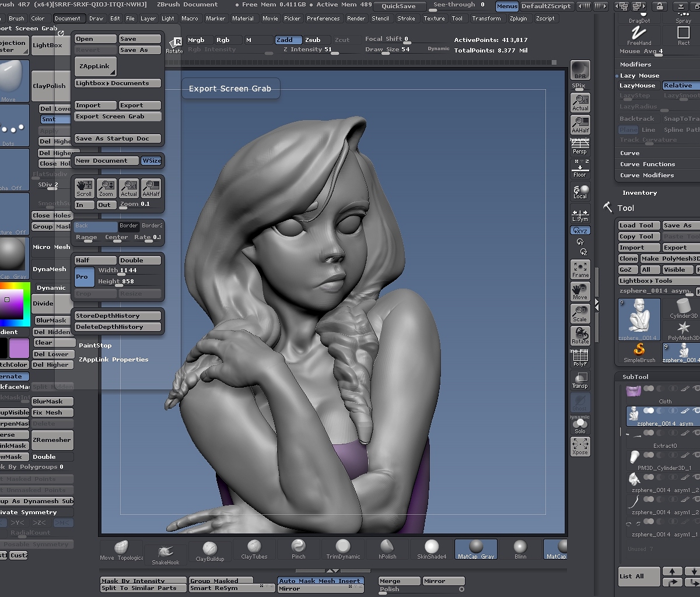The height and width of the screenshot is (597, 700).
Task: Click the Frame icon on right shelf
Action: tap(580, 269)
